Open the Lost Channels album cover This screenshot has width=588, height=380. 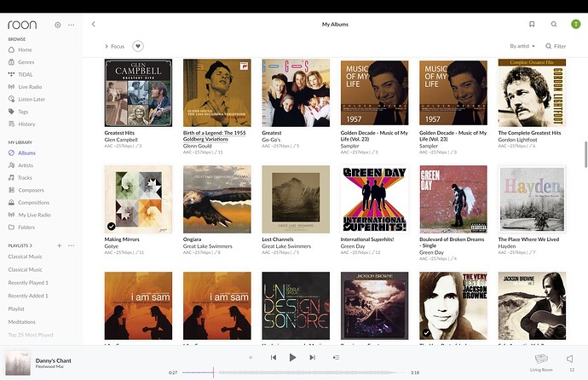[296, 199]
